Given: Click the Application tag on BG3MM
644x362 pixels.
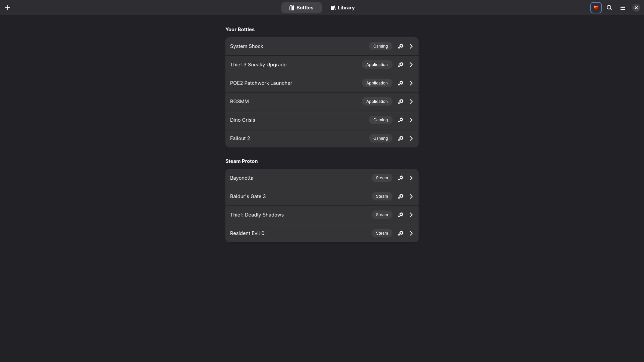Looking at the screenshot, I should (x=377, y=102).
